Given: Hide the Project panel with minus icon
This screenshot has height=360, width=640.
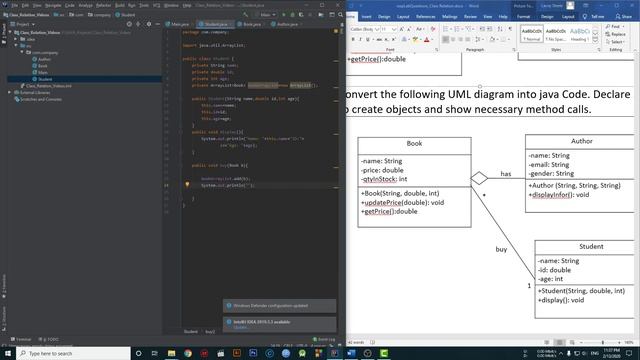Looking at the screenshot, I should pos(158,24).
